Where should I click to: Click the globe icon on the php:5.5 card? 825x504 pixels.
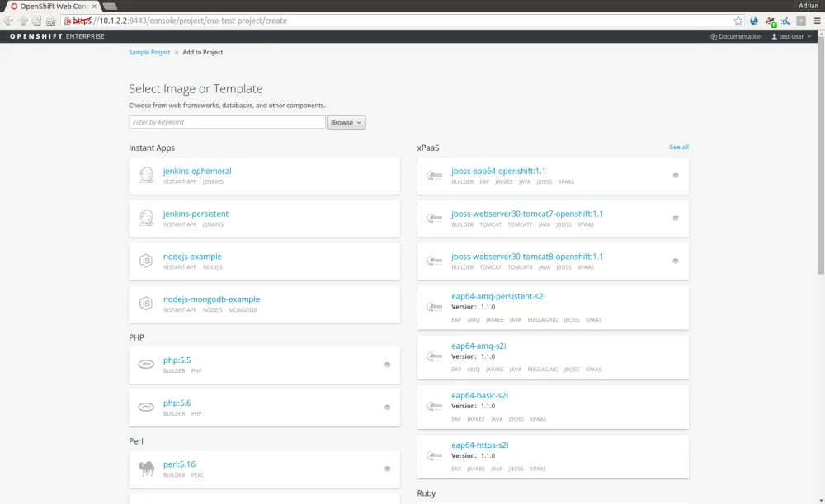tap(387, 364)
